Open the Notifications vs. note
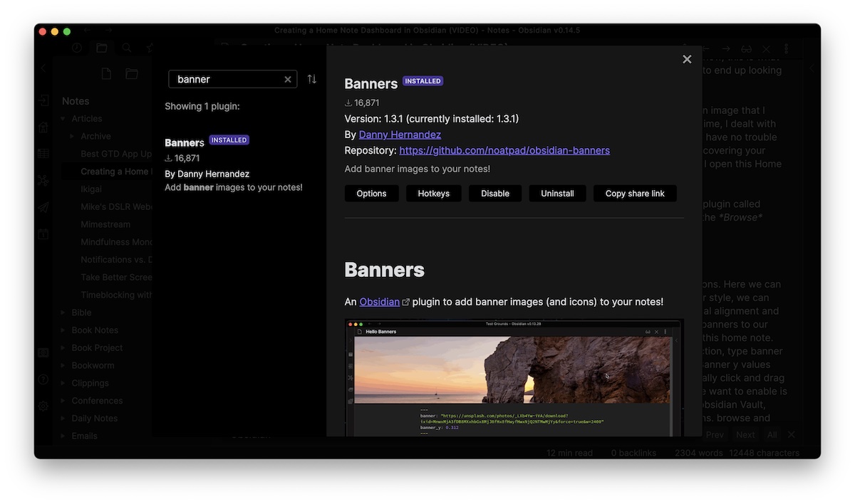The image size is (855, 504). [x=116, y=260]
